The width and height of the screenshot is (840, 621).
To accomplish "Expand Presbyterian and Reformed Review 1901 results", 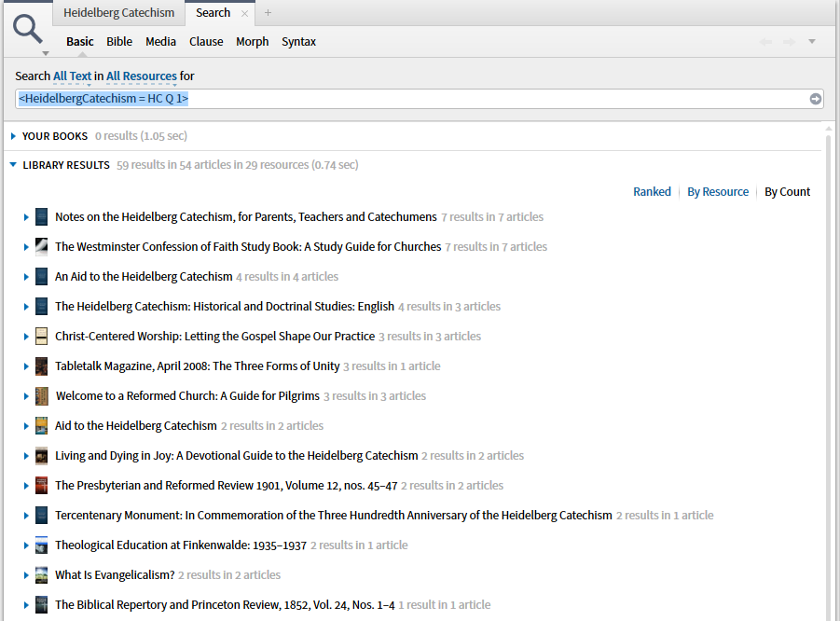I will coord(26,486).
